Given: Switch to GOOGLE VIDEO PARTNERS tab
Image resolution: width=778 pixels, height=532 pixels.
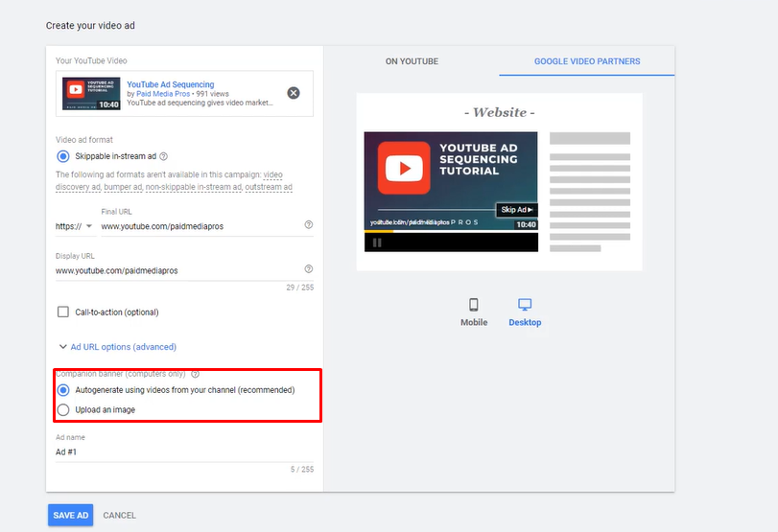Looking at the screenshot, I should click(x=587, y=61).
